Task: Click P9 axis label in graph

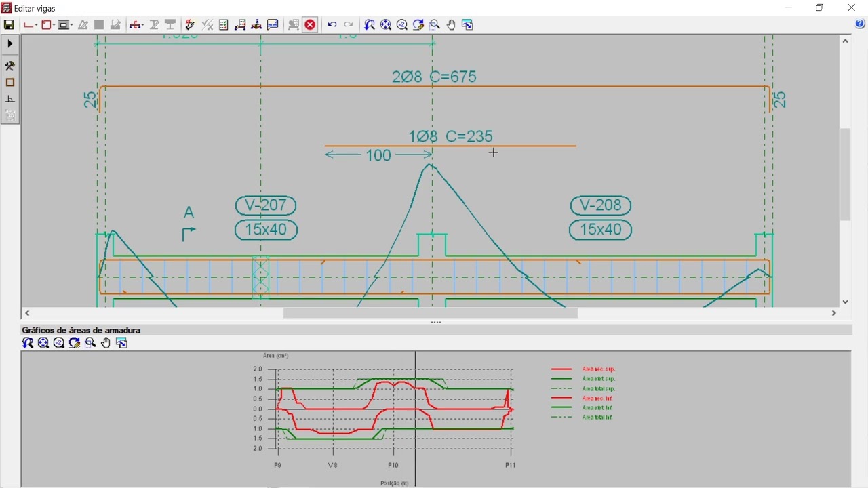Action: (277, 466)
